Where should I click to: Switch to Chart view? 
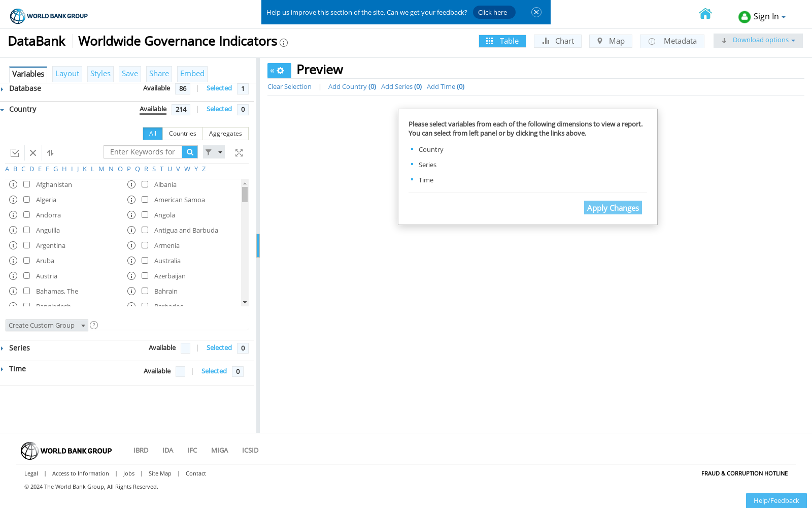tap(558, 41)
